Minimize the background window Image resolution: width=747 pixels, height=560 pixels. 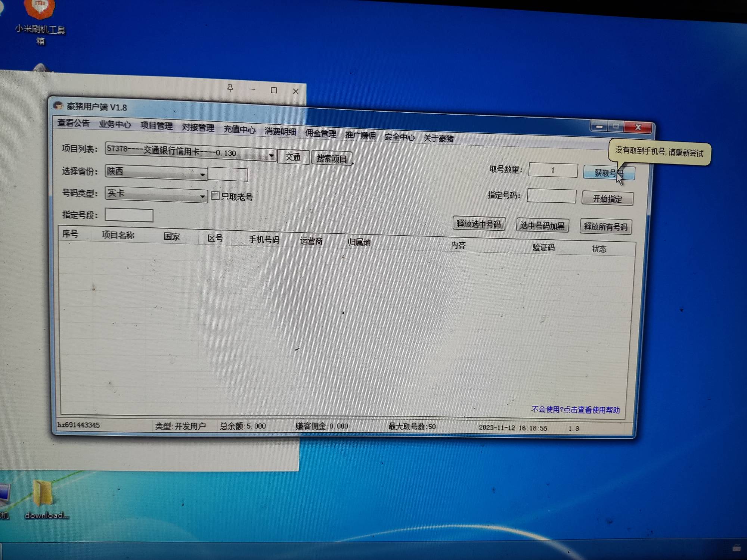tap(252, 89)
